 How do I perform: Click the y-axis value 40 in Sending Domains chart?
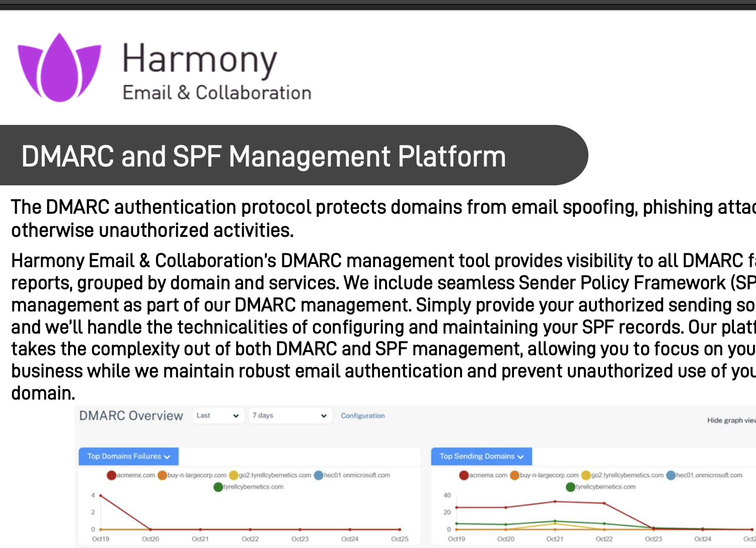(447, 496)
